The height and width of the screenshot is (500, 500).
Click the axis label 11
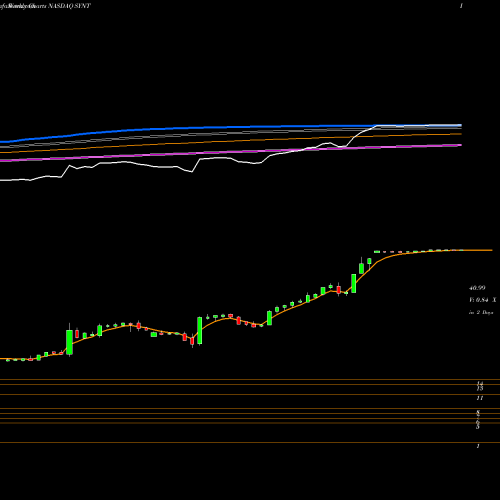pos(480,398)
